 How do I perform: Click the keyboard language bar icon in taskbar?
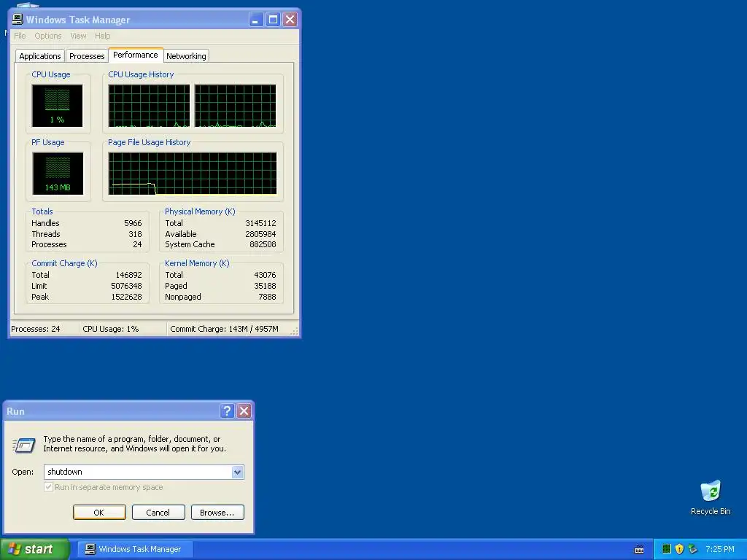[639, 550]
